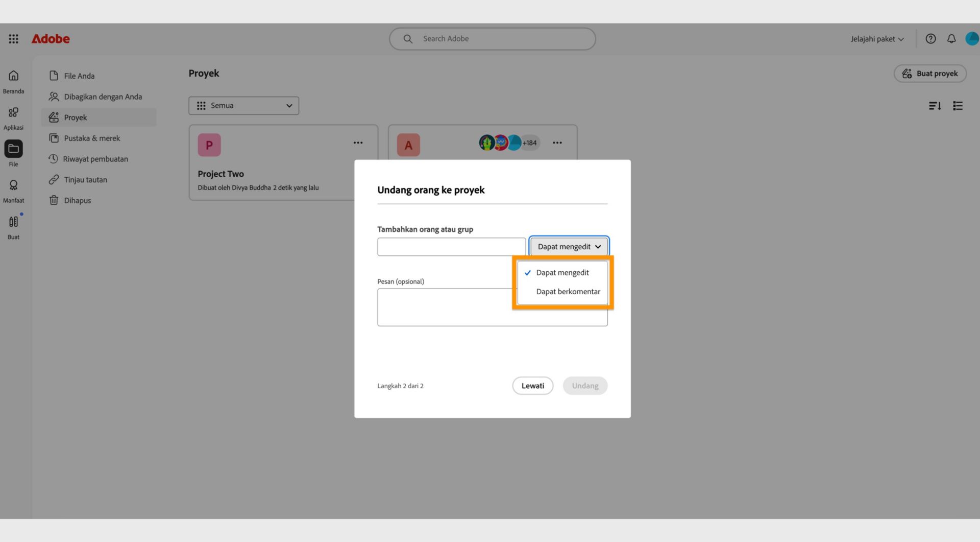
Task: Select the Dapat berkomentar permission option
Action: (568, 291)
